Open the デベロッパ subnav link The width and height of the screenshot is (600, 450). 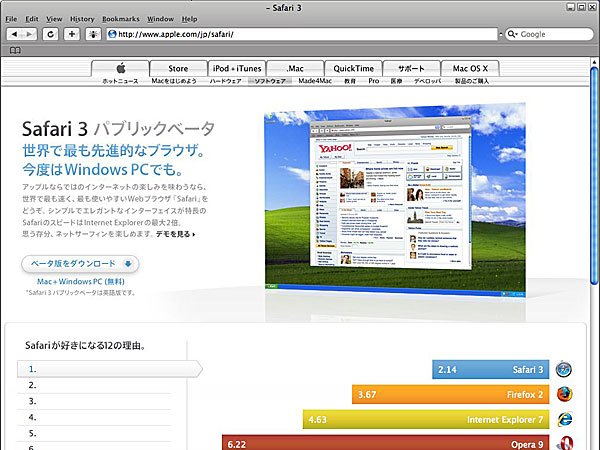coord(427,81)
